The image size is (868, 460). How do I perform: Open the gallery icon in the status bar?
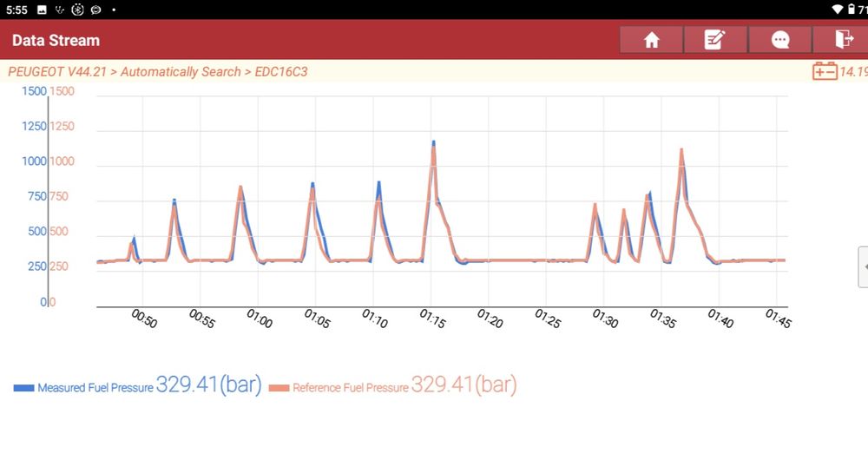tap(42, 10)
